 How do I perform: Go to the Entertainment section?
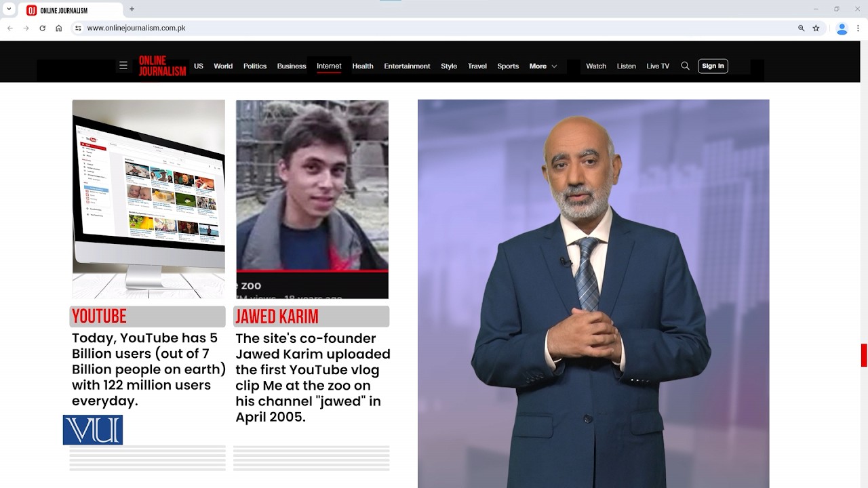point(407,66)
